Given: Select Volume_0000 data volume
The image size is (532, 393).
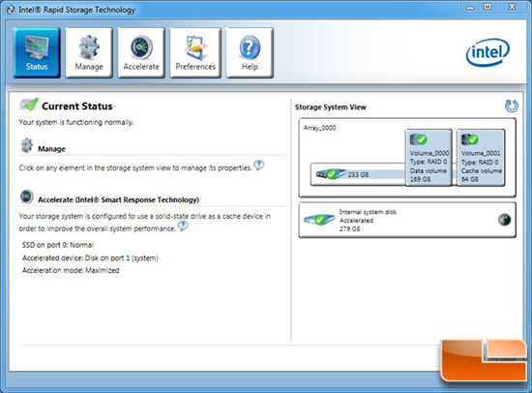Looking at the screenshot, I should [x=429, y=157].
